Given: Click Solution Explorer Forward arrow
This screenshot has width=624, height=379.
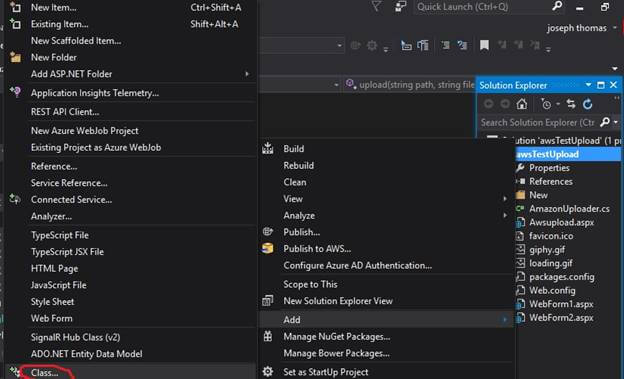Looking at the screenshot, I should [x=505, y=104].
